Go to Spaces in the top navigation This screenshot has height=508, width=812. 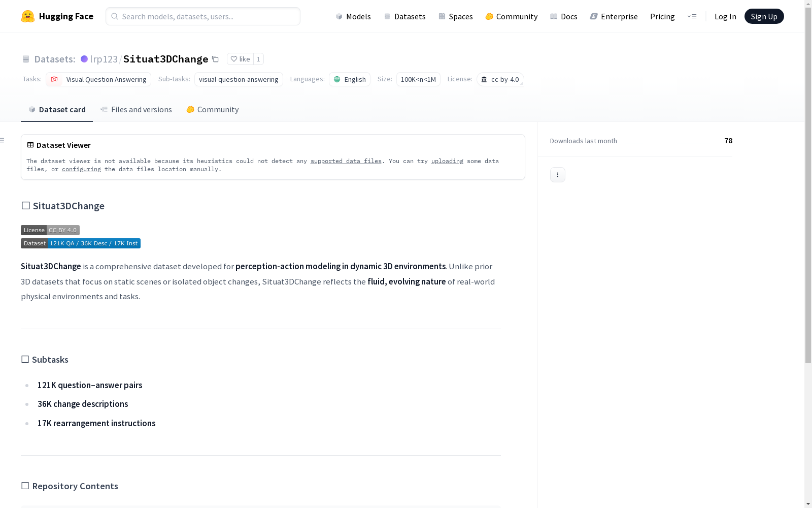click(x=456, y=16)
